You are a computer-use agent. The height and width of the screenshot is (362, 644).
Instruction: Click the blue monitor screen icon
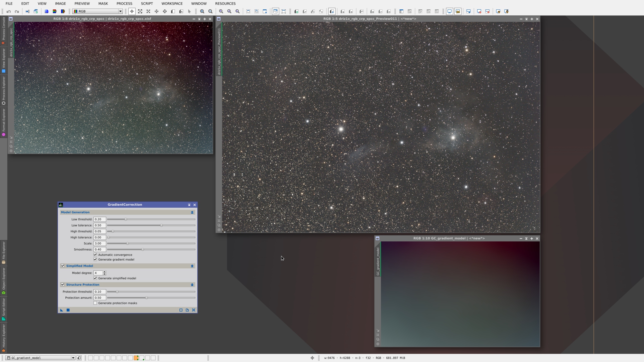tap(450, 11)
